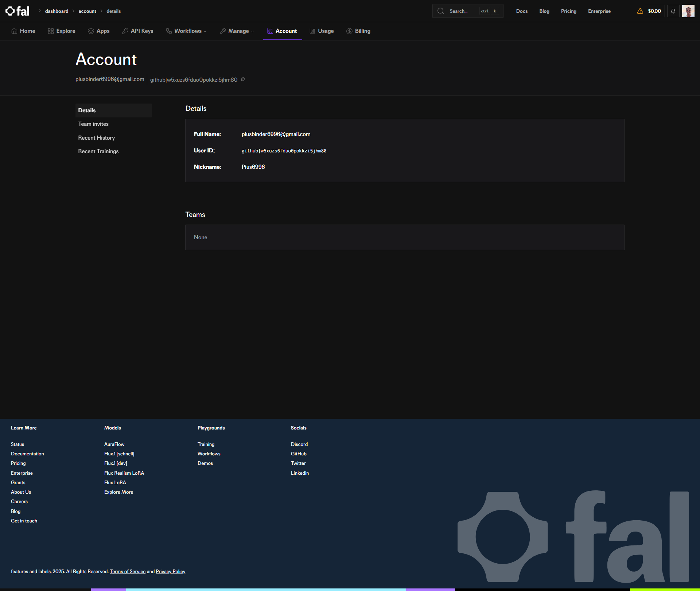
Task: Click the balance warning triangle icon
Action: click(x=640, y=11)
